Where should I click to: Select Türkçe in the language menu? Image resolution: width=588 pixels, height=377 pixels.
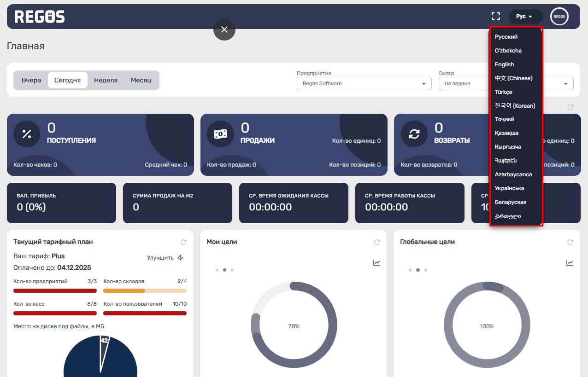(x=504, y=92)
